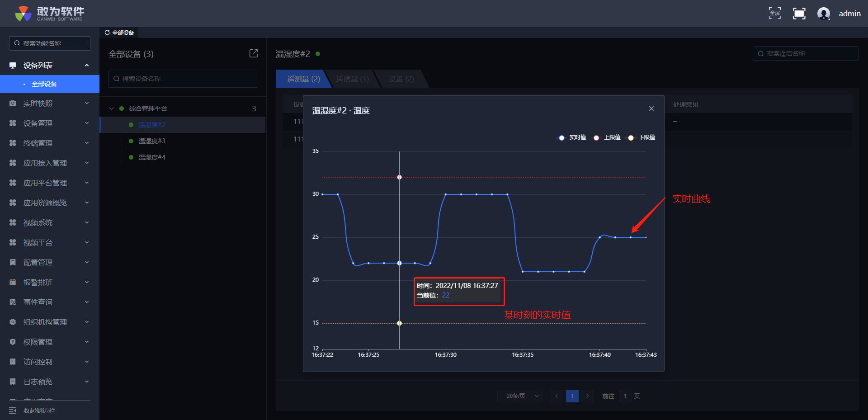Click the 权限管理 shield icon
Image resolution: width=868 pixels, height=420 pixels.
[13, 342]
